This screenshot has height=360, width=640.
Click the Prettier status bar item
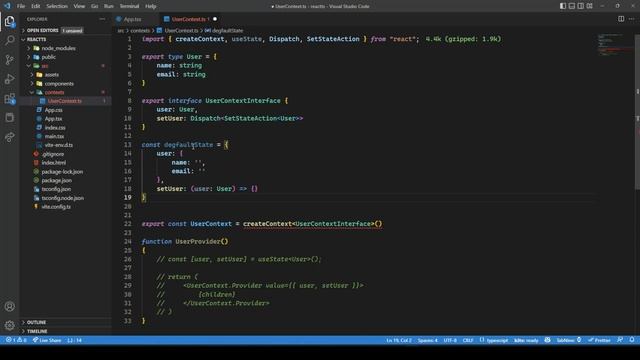click(599, 340)
